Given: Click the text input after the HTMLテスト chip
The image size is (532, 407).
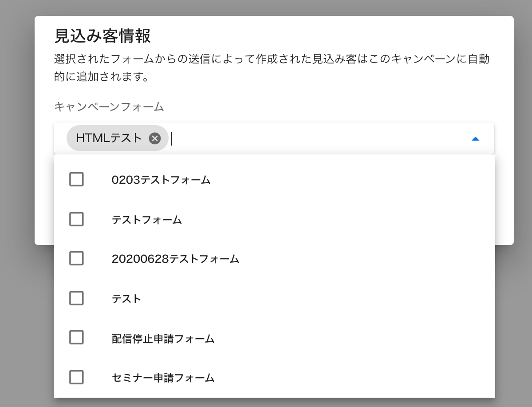Looking at the screenshot, I should [x=311, y=139].
